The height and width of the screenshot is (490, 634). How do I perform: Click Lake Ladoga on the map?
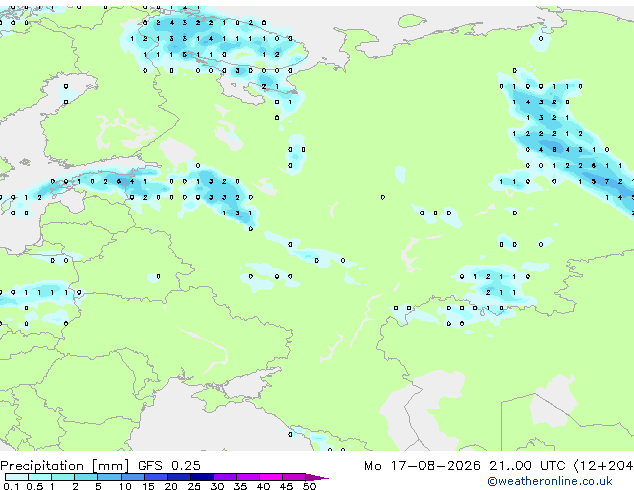pos(177,152)
